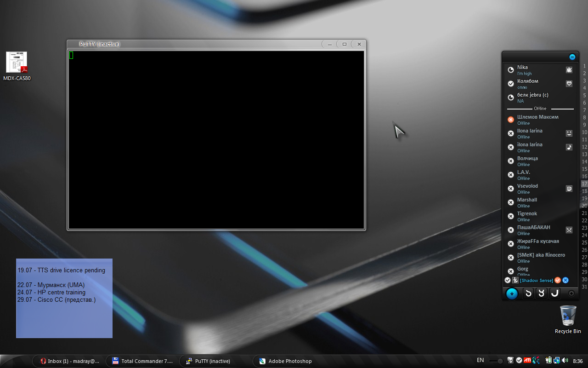Click the small plus button in messenger footer
The image size is (588, 368).
571,293
